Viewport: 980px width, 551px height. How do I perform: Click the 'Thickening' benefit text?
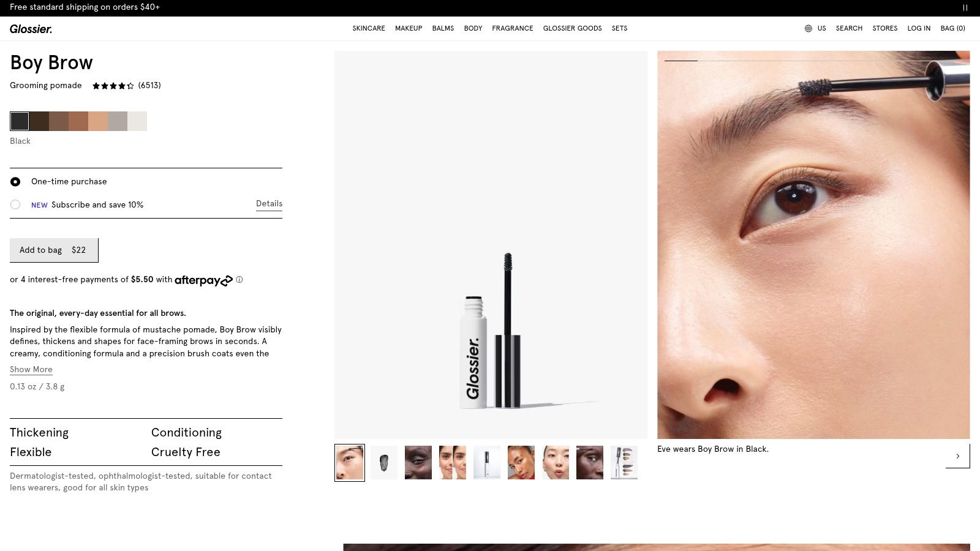[x=39, y=432]
